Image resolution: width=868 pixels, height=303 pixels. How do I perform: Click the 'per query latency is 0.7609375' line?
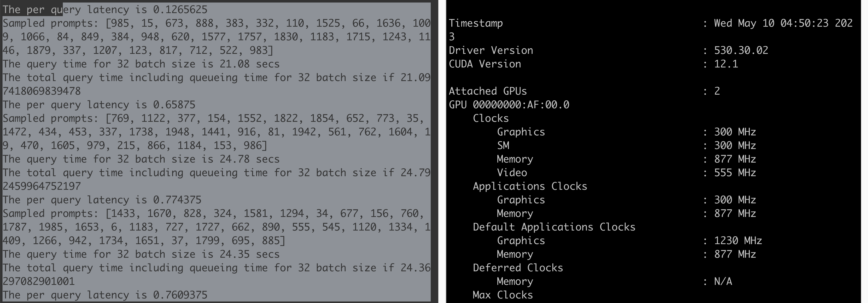pos(105,295)
